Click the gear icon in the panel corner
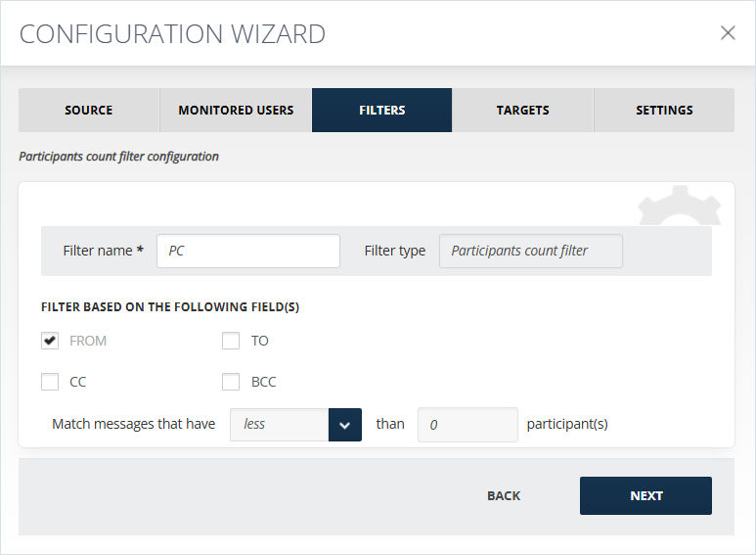756x555 pixels. pos(680,206)
